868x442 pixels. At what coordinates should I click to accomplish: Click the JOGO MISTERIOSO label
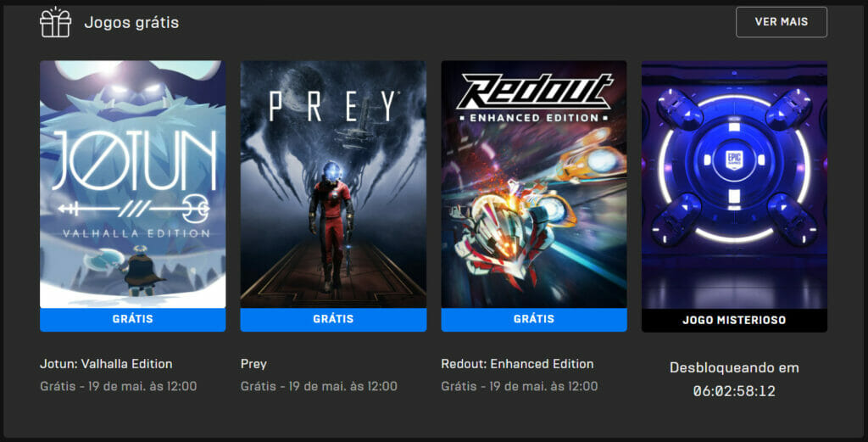tap(734, 320)
